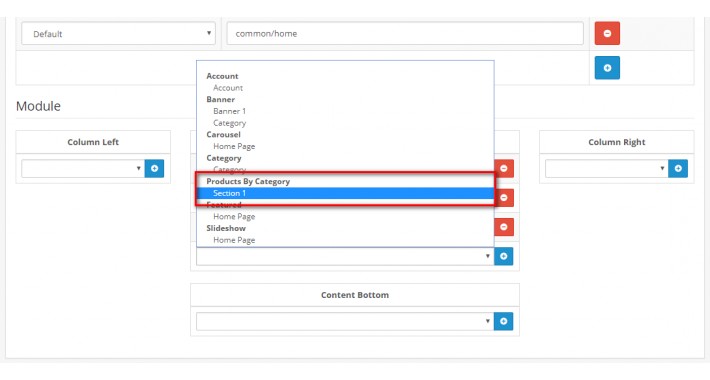Open the Default store dropdown

pyautogui.click(x=118, y=34)
